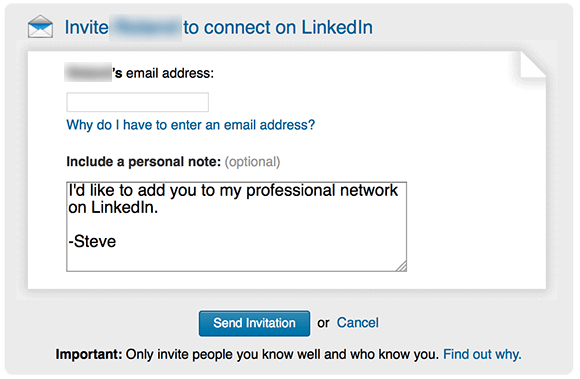The height and width of the screenshot is (379, 580).
Task: Place cursor on the '-Steve' signature line
Action: (x=92, y=241)
